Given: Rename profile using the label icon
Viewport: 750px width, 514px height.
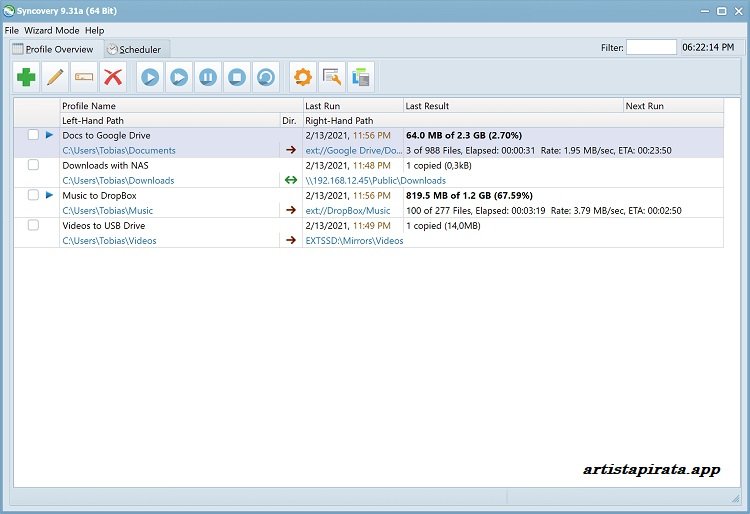Looking at the screenshot, I should pos(84,77).
